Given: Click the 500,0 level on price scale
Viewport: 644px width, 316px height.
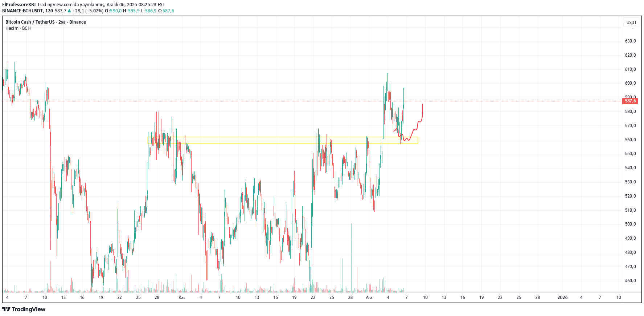Looking at the screenshot, I should click(630, 224).
